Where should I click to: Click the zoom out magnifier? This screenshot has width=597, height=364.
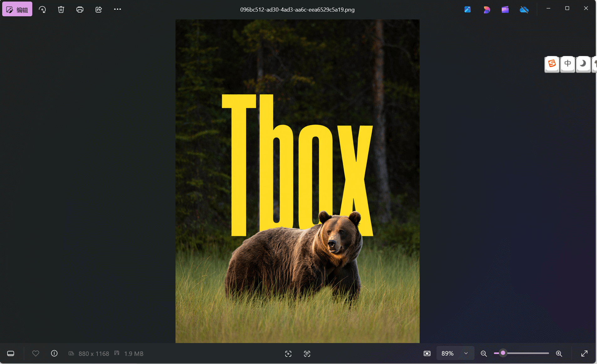coord(484,353)
